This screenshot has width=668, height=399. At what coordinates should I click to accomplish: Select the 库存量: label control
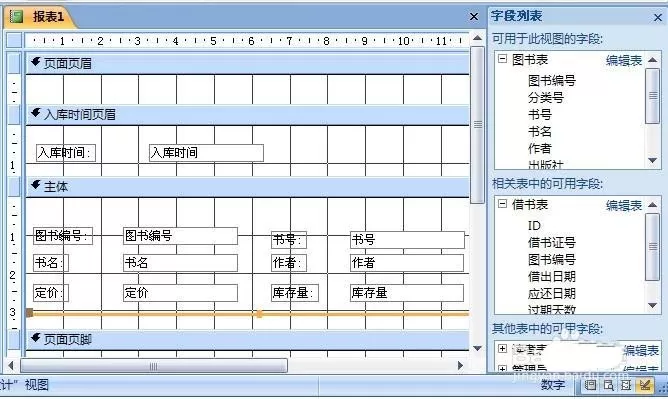(295, 293)
